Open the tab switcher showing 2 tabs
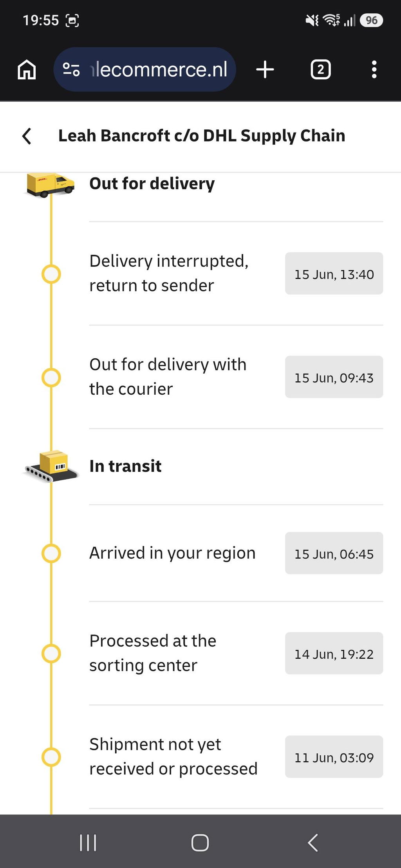 [x=321, y=70]
